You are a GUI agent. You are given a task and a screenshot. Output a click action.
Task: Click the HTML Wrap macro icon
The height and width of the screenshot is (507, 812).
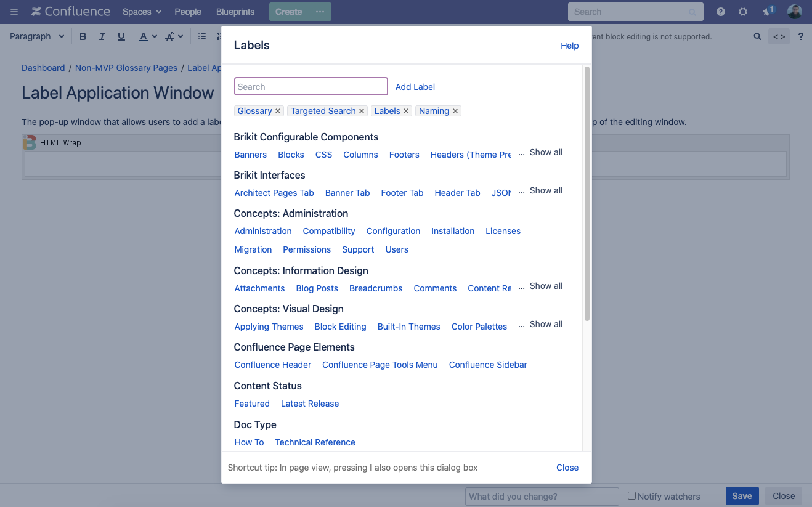[x=30, y=142]
